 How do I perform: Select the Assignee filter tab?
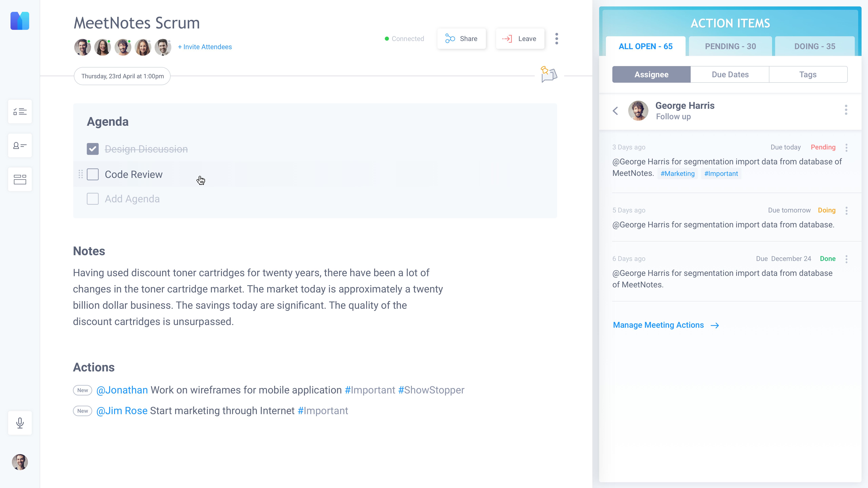(651, 74)
